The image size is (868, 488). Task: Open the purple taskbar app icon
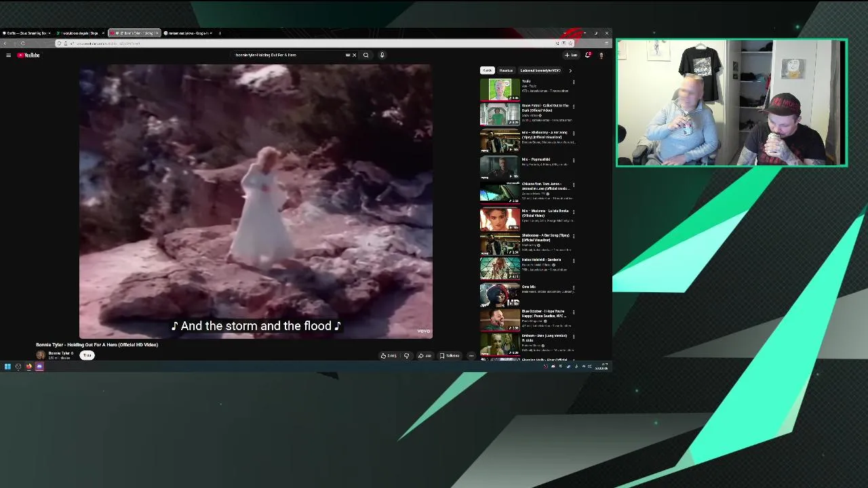pos(39,367)
